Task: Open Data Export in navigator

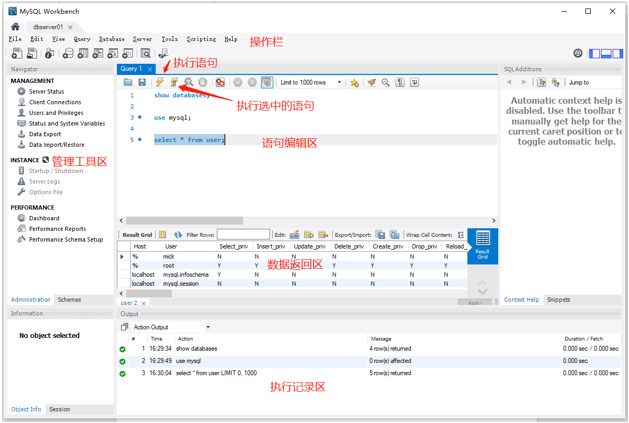Action: (45, 134)
